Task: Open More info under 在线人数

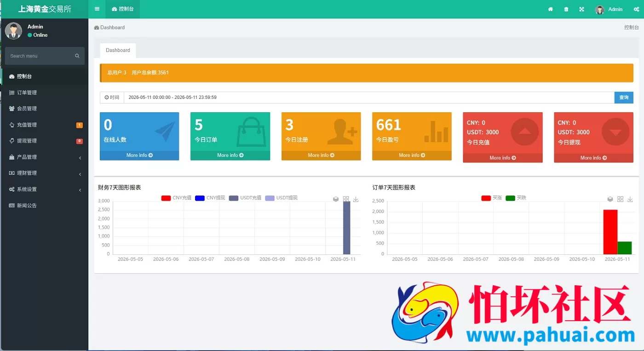Action: (139, 155)
